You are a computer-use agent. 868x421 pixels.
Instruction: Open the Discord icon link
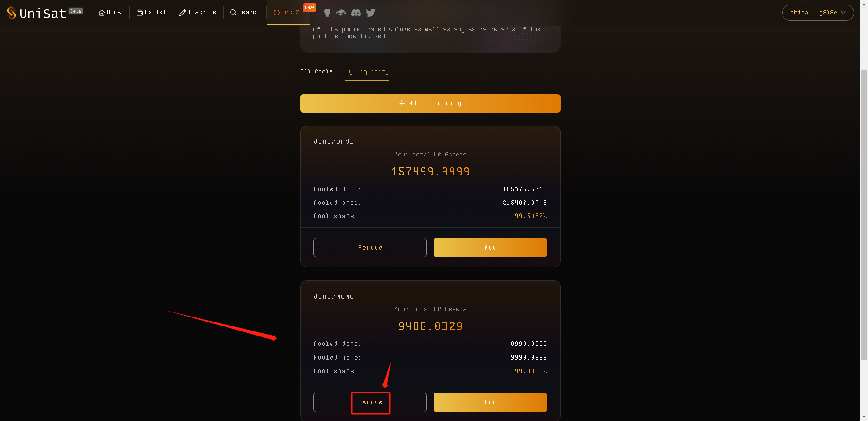click(356, 13)
